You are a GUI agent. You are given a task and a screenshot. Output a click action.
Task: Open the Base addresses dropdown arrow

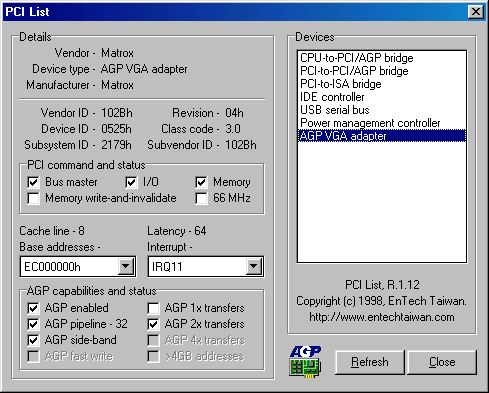(x=126, y=266)
